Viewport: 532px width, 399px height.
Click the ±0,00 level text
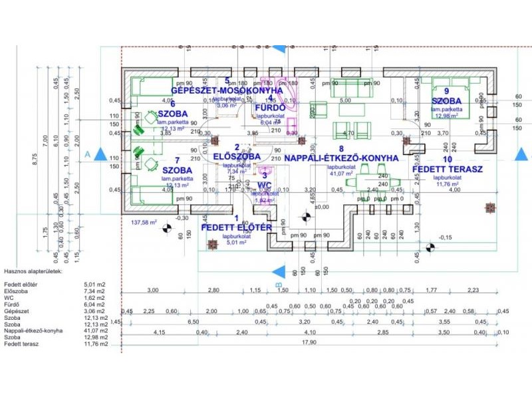pos(321,207)
